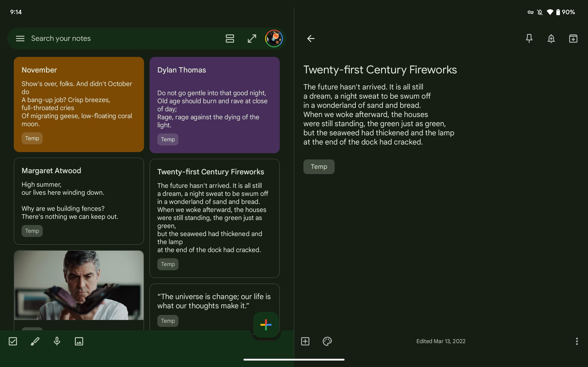Go back from the open note
588x367 pixels.
(x=311, y=38)
